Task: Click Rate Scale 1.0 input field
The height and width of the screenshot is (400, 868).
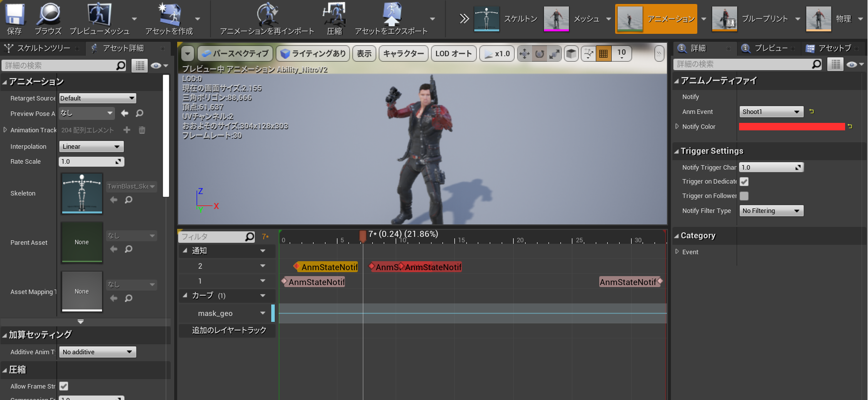Action: tap(92, 161)
